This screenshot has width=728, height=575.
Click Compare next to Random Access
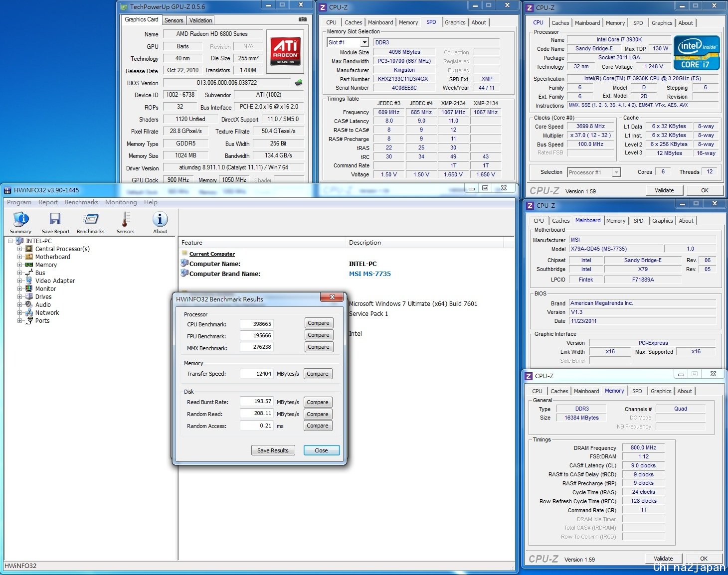point(318,426)
